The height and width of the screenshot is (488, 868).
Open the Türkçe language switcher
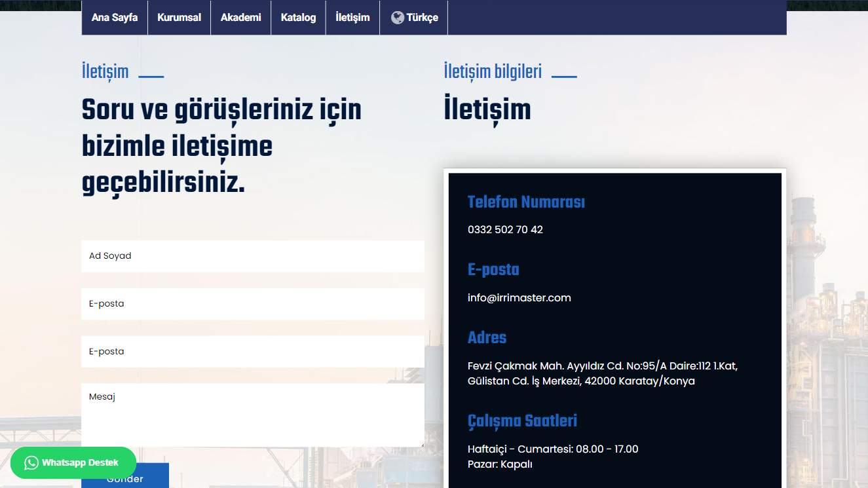point(413,18)
